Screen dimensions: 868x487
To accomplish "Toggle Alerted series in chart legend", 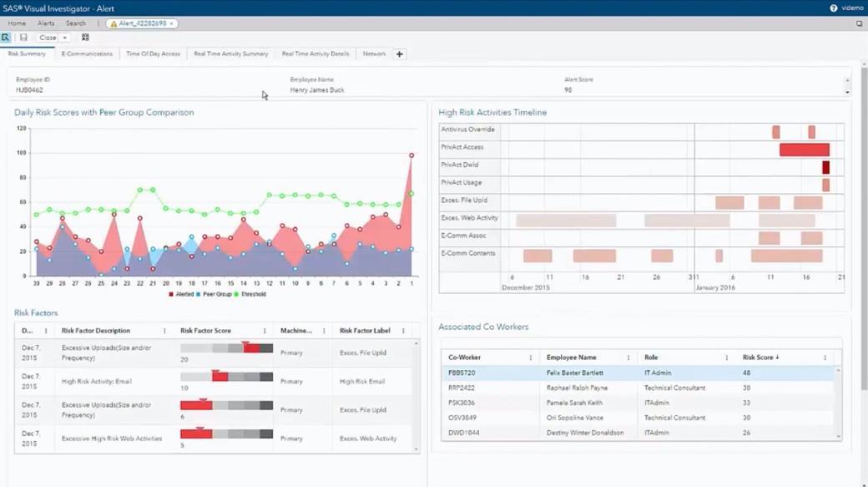I will (x=181, y=294).
